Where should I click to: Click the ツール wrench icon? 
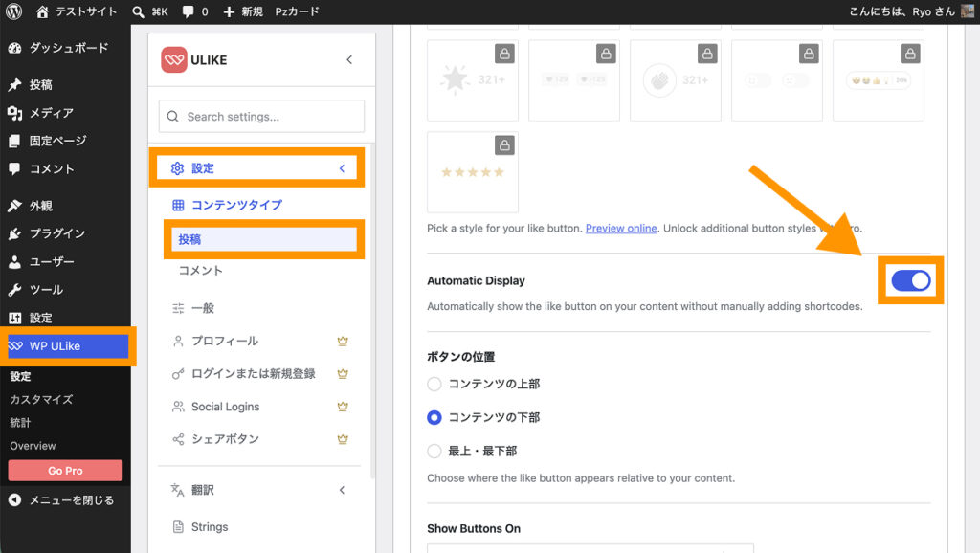tap(14, 290)
